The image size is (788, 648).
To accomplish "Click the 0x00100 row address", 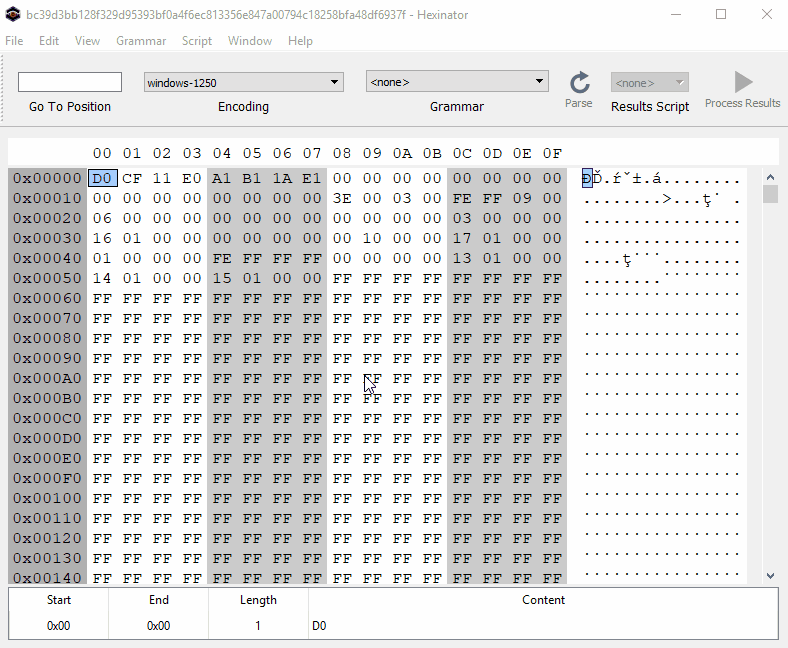I will coord(47,498).
